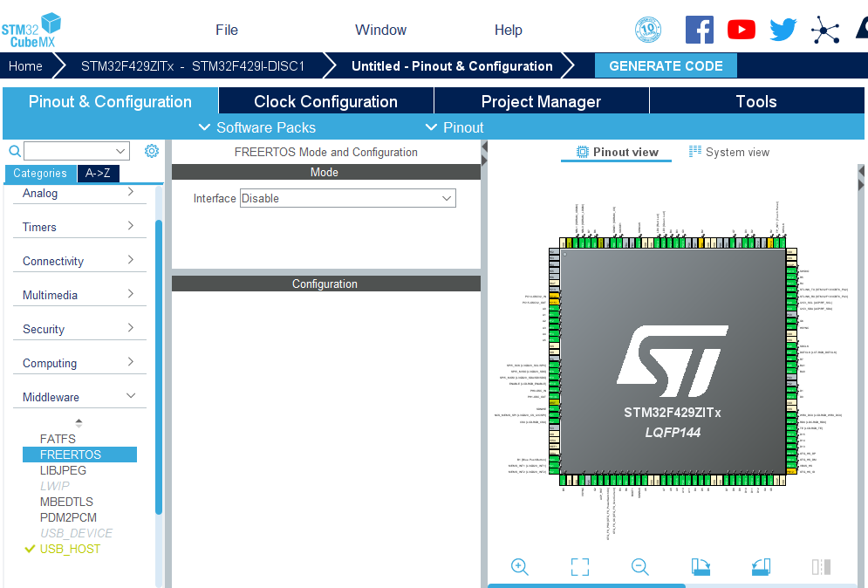
Task: Open the Twitter bird icon link
Action: [783, 30]
